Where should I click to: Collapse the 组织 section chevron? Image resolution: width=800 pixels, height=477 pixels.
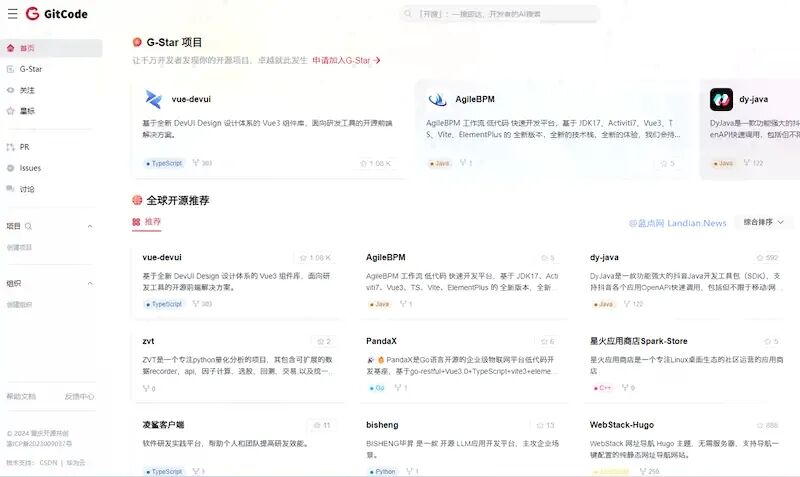[x=90, y=283]
